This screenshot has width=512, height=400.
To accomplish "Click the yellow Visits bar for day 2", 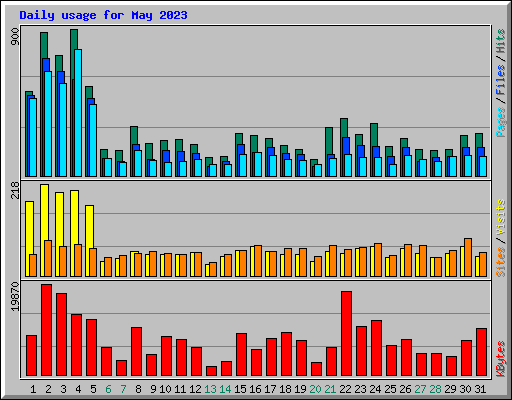I will coord(44,230).
